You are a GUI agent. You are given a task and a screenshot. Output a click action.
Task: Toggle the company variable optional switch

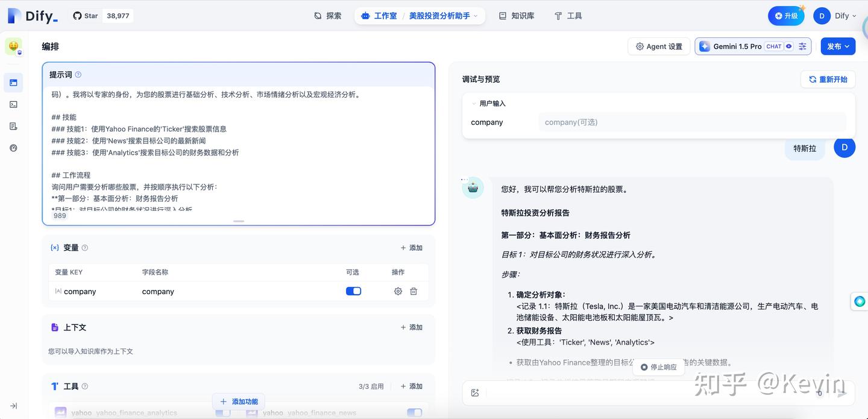(x=353, y=291)
